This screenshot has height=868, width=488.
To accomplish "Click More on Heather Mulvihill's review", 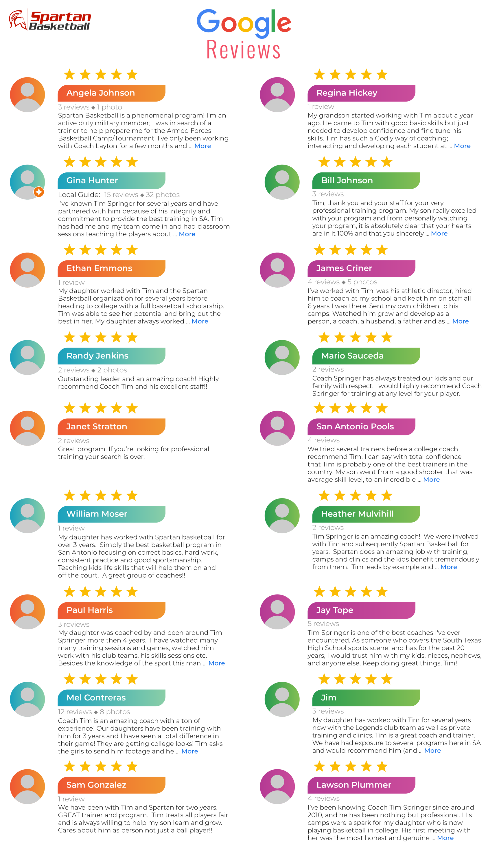I will 449,567.
